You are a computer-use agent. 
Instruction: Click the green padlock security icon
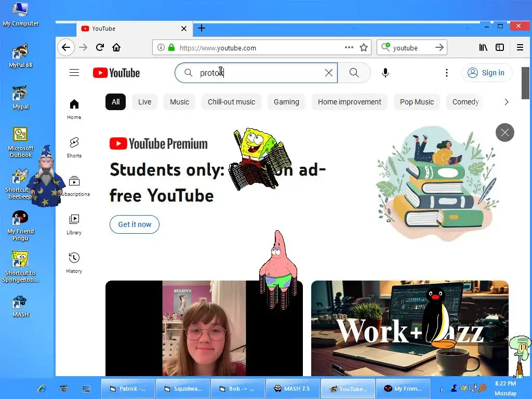point(171,47)
